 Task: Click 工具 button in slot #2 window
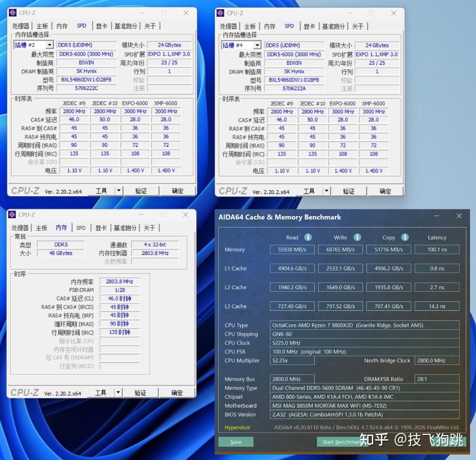[102, 191]
